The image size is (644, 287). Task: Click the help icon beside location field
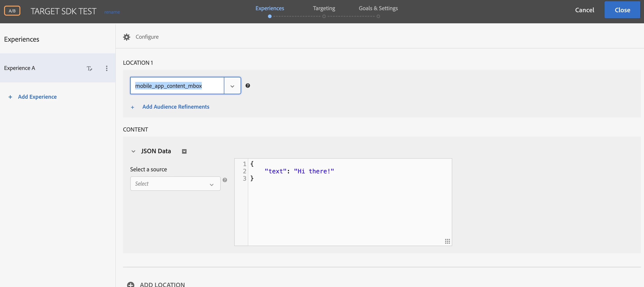coord(248,86)
